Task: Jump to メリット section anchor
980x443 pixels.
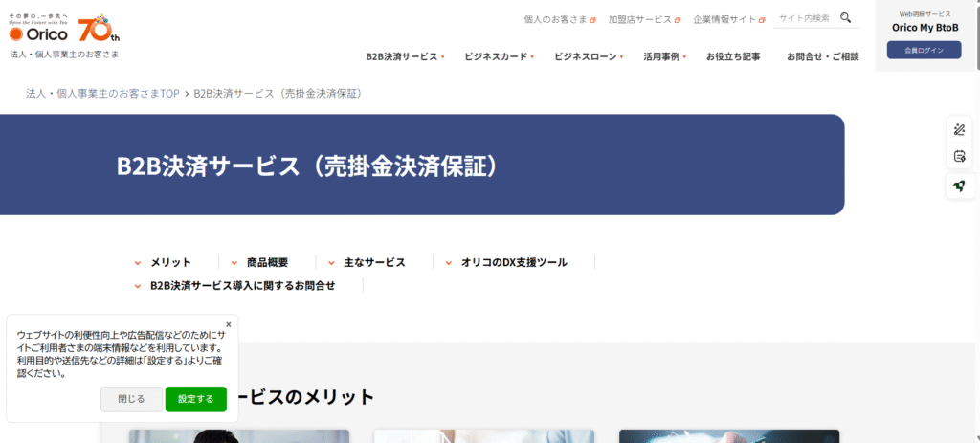Action: pyautogui.click(x=169, y=262)
